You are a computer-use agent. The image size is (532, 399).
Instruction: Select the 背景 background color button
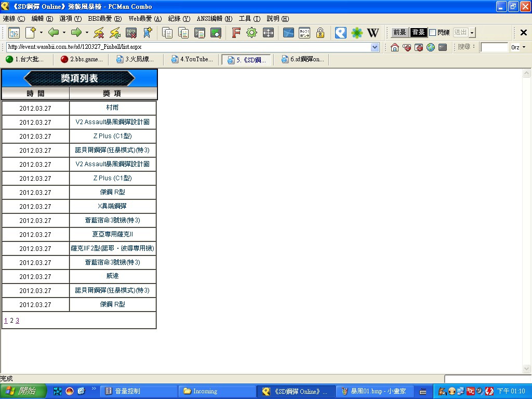[418, 33]
